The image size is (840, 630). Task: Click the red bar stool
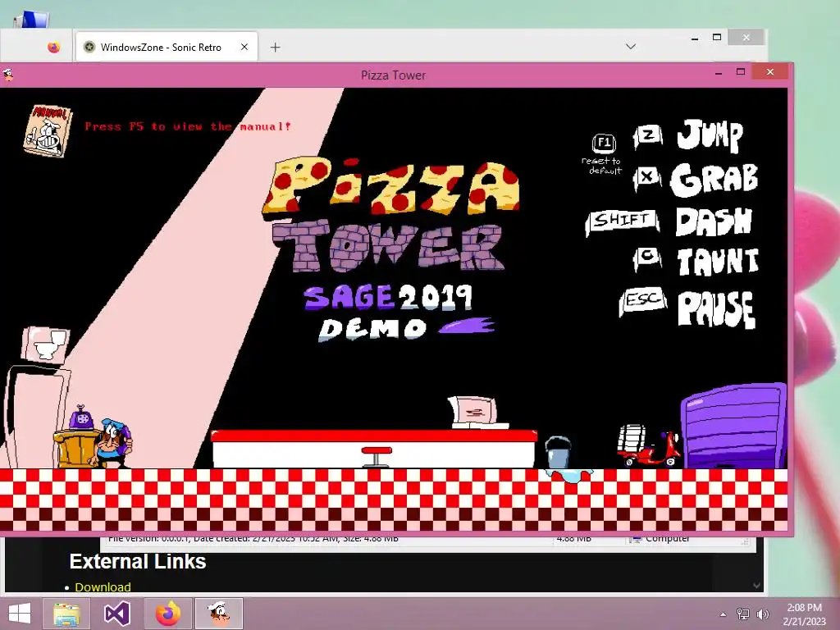coord(377,456)
